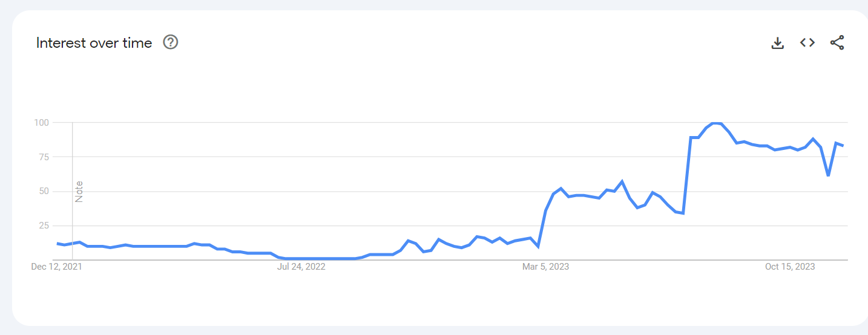868x335 pixels.
Task: Select the first data point of the blue line
Action: [x=58, y=244]
